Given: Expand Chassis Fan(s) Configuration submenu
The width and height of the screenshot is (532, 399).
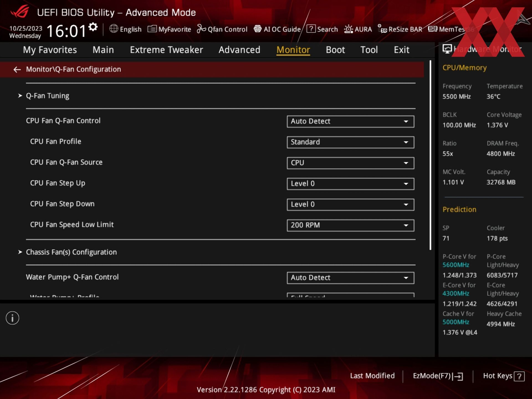Looking at the screenshot, I should click(x=71, y=252).
